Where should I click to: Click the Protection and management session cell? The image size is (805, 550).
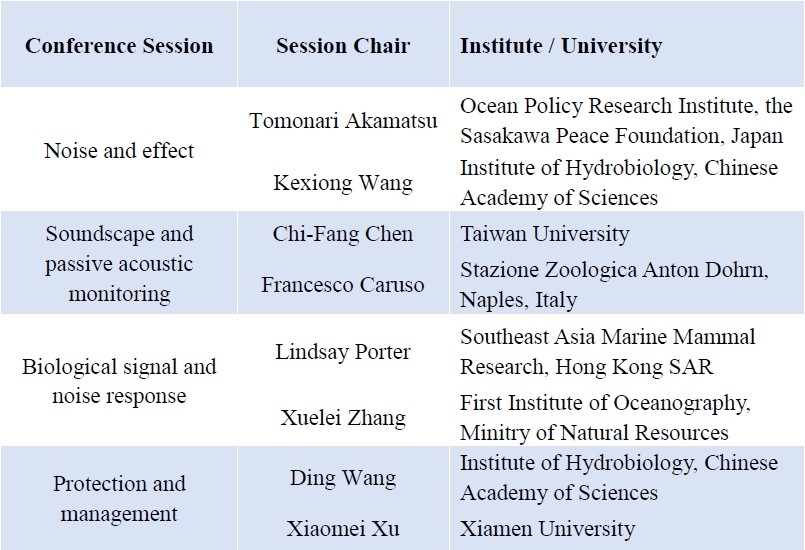coord(119,498)
